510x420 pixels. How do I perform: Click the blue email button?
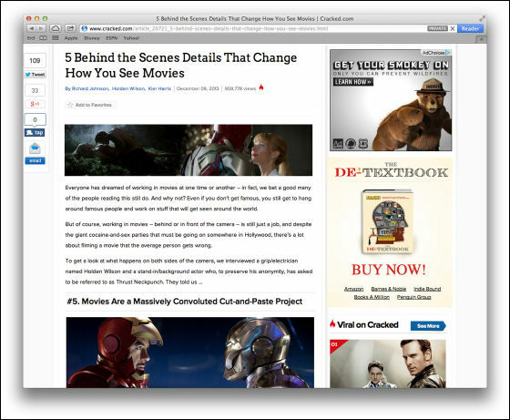click(x=35, y=160)
